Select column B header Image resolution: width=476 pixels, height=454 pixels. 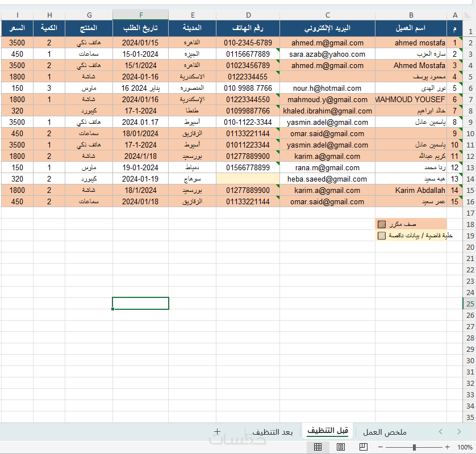coord(411,15)
